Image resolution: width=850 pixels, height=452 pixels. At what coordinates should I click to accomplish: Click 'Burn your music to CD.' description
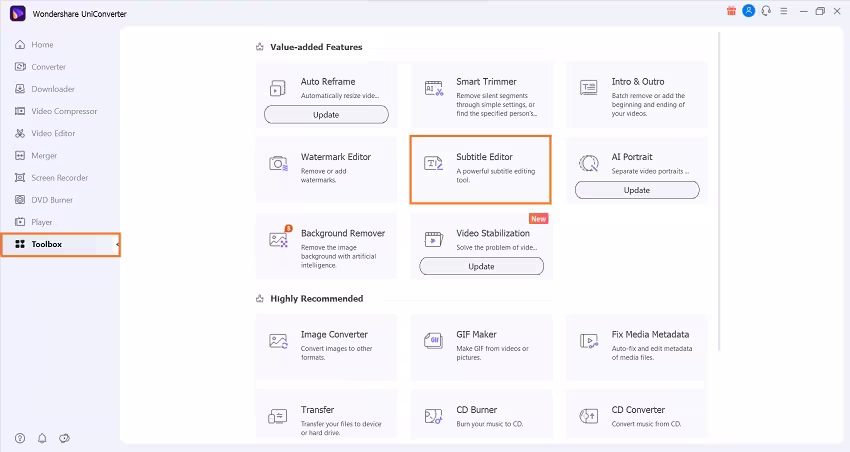(490, 424)
